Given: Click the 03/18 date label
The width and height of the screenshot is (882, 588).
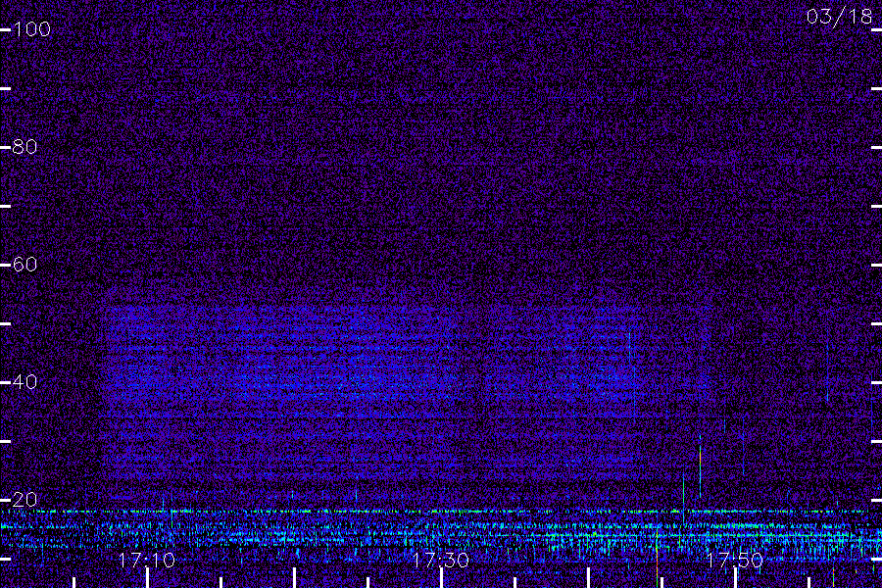Looking at the screenshot, I should coord(839,17).
